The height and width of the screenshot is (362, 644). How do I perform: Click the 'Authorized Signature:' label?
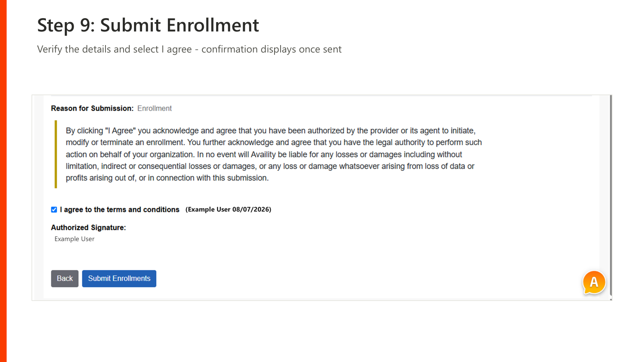(89, 228)
